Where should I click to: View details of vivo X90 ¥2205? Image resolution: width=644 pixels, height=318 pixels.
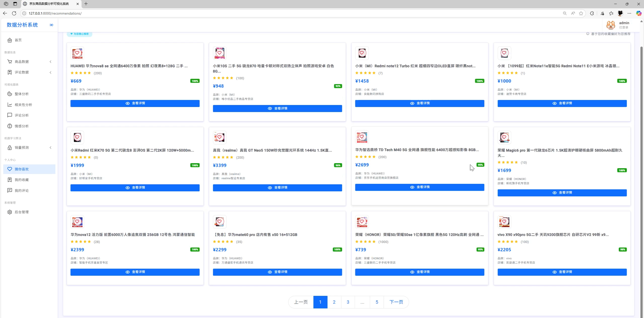point(562,272)
